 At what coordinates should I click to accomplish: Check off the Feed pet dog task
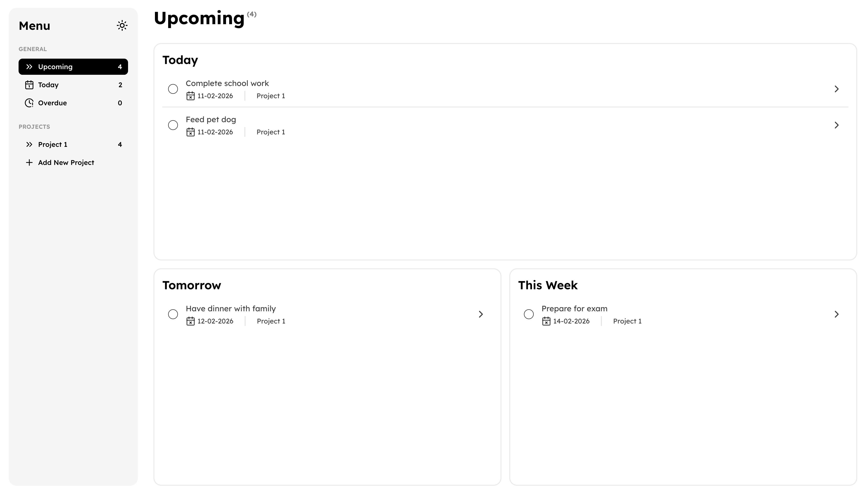pos(173,125)
